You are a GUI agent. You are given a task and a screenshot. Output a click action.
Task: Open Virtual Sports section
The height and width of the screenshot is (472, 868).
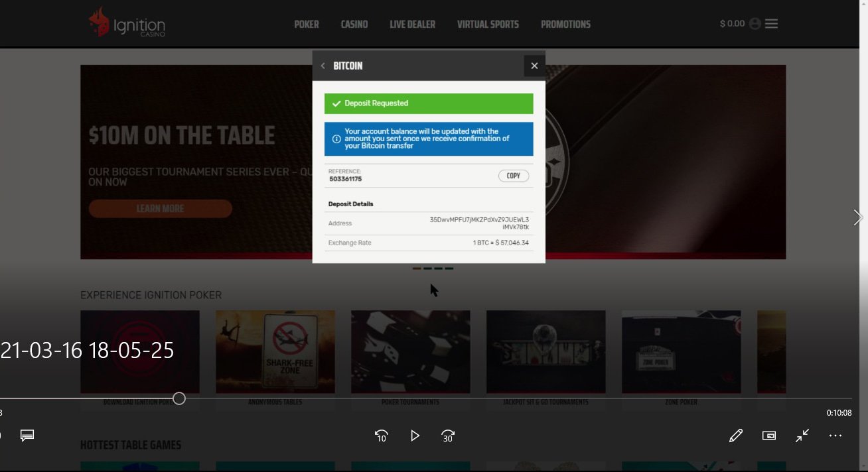coord(488,25)
